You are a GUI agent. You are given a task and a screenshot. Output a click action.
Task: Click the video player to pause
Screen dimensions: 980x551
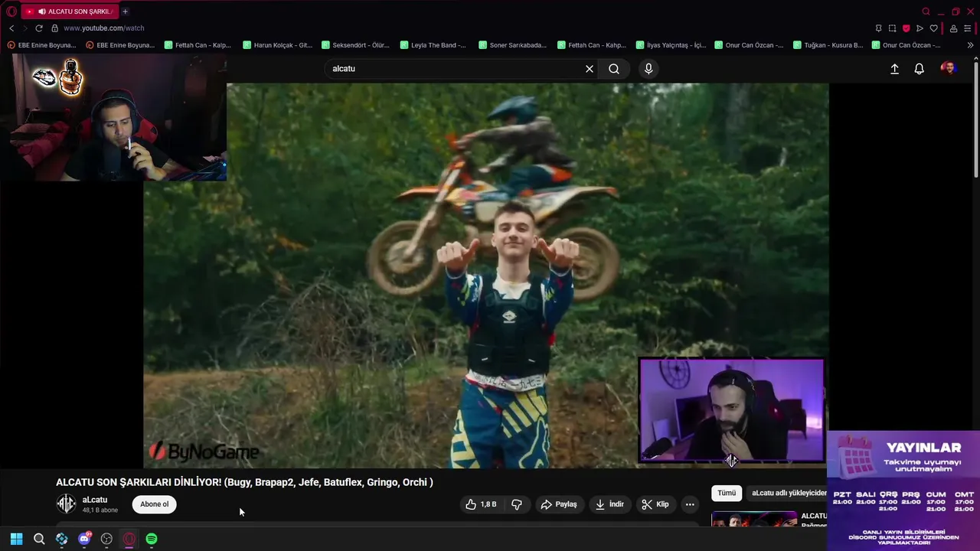[x=485, y=275]
